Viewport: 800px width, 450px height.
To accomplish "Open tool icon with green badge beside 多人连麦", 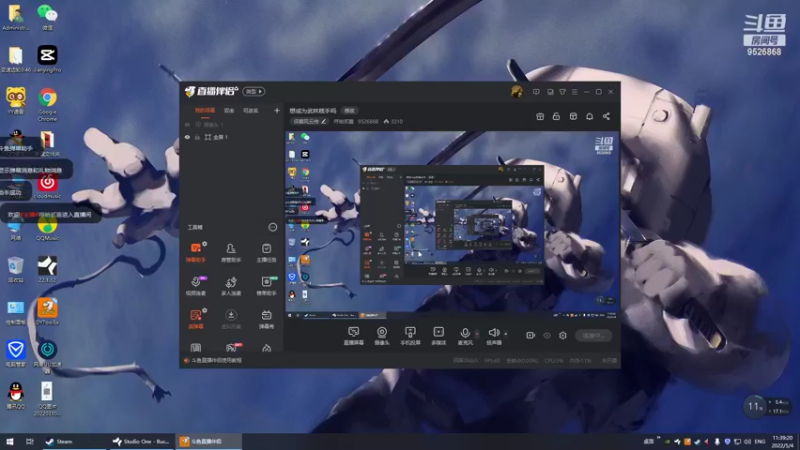I will [x=266, y=286].
